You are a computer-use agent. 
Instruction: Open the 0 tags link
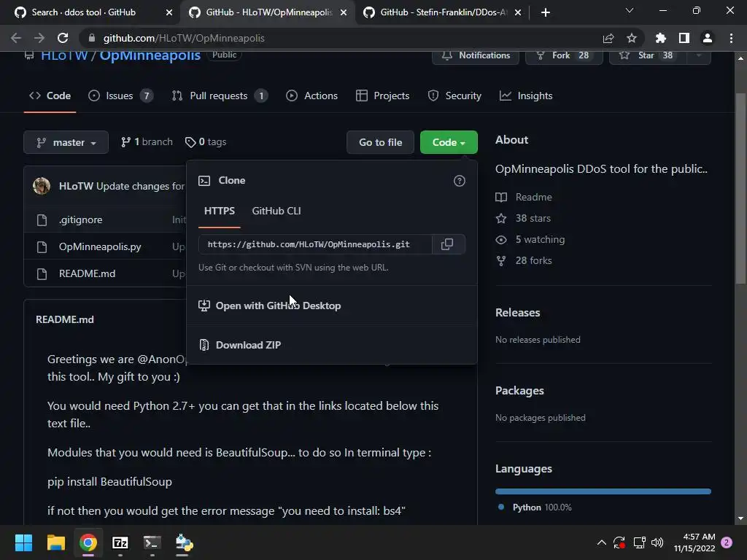206,142
